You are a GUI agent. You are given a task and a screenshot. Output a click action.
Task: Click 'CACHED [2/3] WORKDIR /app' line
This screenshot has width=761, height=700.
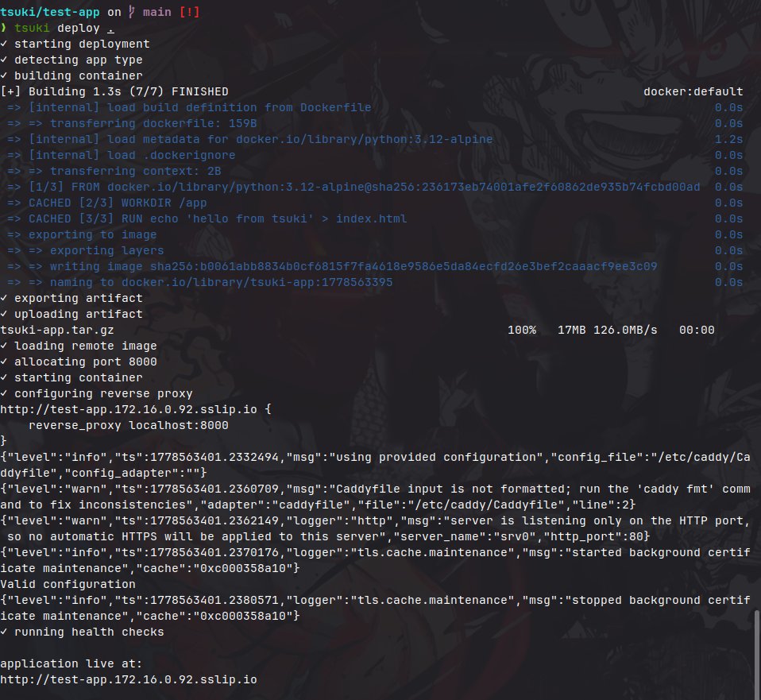click(106, 203)
